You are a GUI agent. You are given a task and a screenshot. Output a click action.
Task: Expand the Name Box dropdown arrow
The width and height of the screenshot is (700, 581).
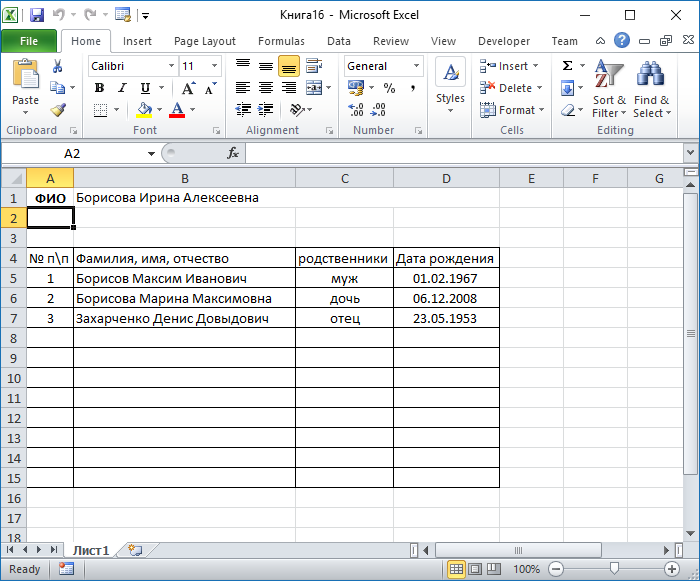(151, 154)
